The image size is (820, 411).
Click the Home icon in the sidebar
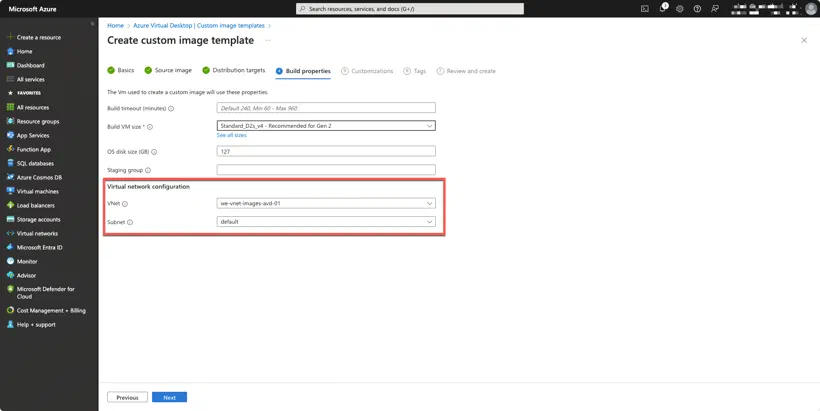tap(10, 51)
